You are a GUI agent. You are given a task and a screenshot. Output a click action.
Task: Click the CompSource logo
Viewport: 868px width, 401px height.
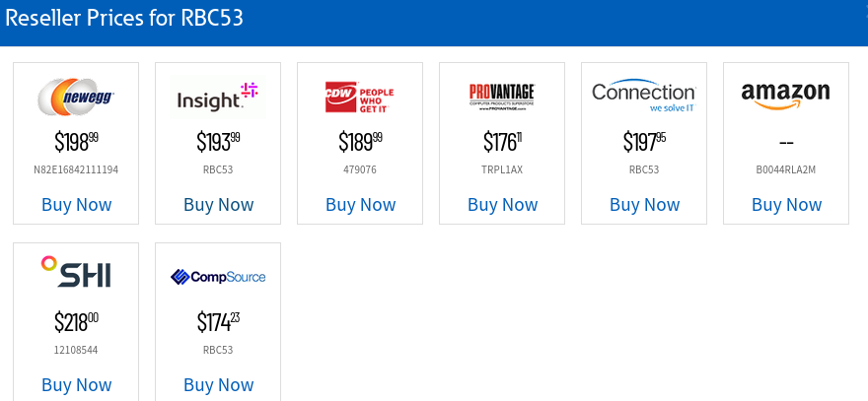click(218, 277)
